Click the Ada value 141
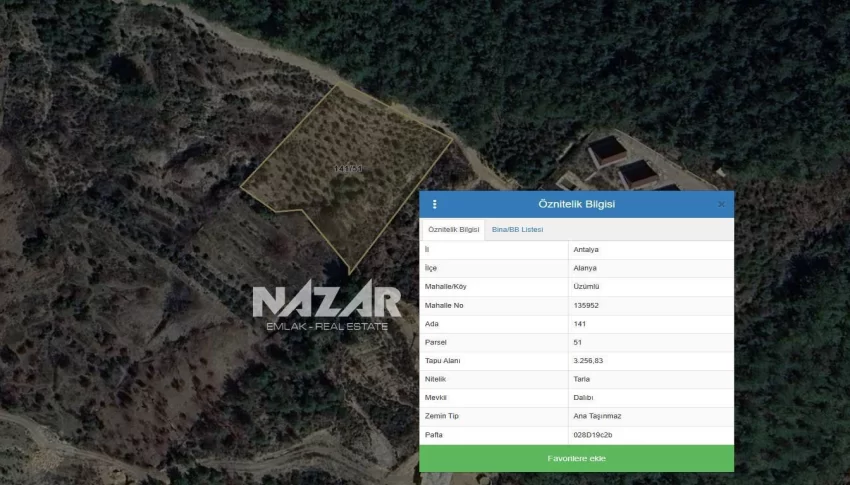850x485 pixels. 580,323
